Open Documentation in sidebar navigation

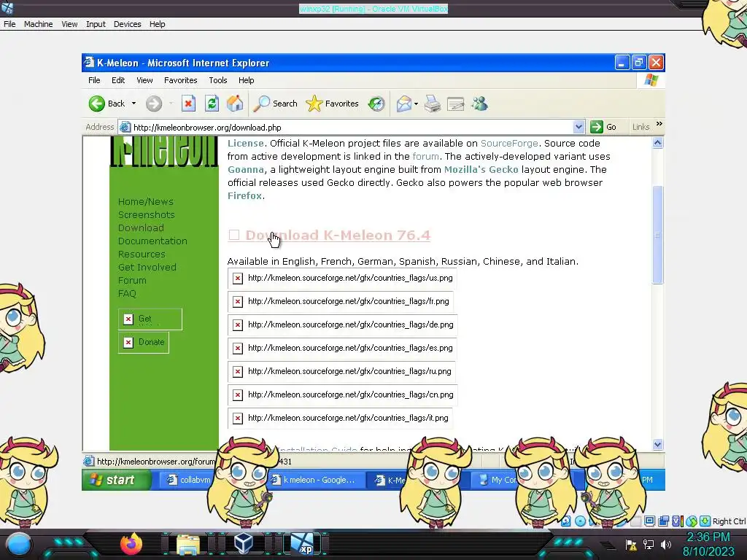click(x=152, y=241)
